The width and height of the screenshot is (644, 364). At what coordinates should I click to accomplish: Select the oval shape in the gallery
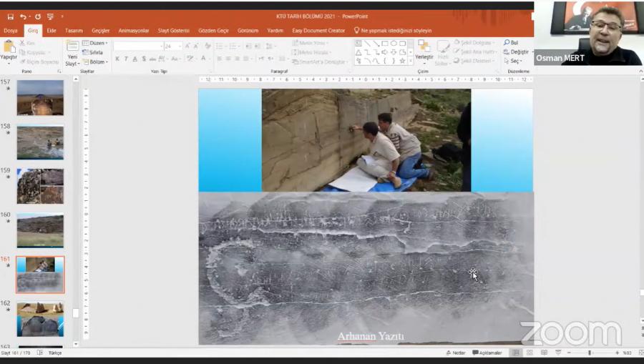coord(394,43)
